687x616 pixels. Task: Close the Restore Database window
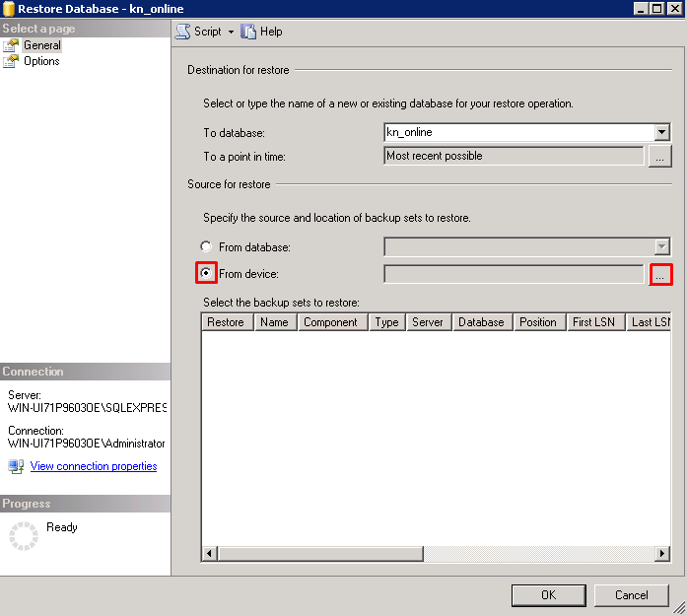(x=675, y=9)
